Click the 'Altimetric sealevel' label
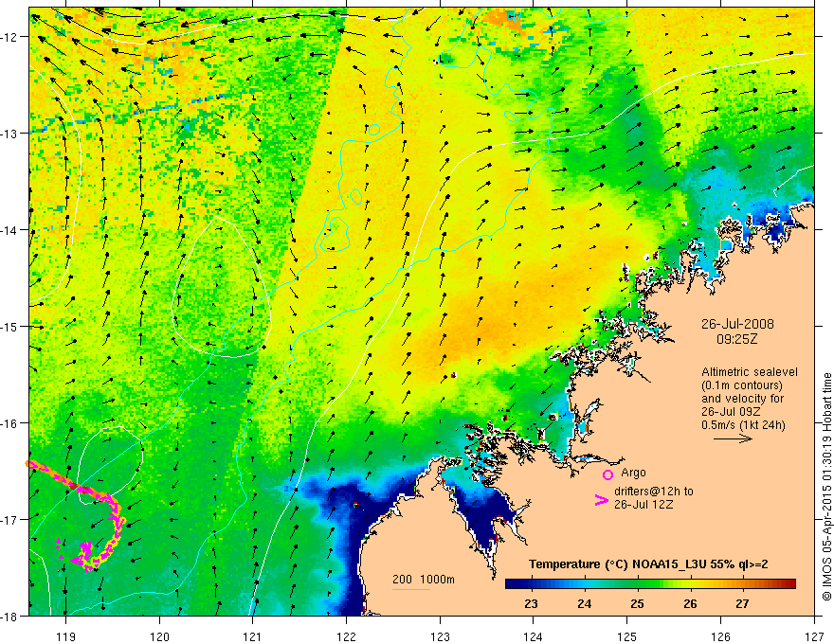 750,372
